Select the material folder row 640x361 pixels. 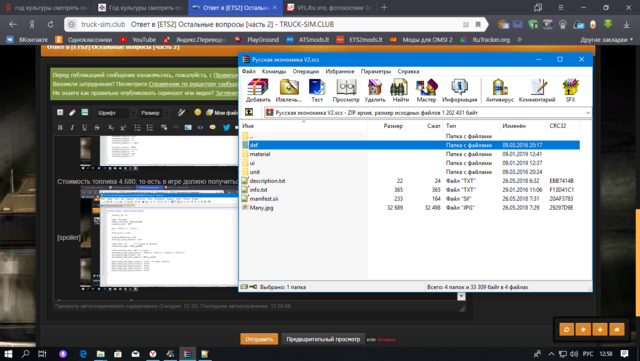411,154
